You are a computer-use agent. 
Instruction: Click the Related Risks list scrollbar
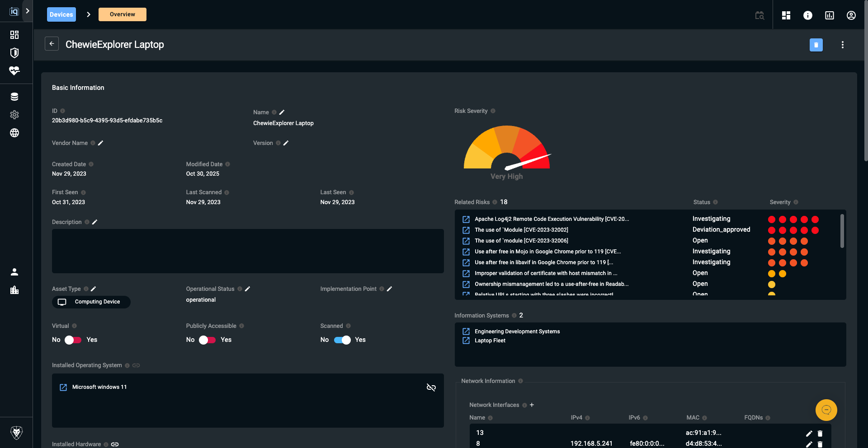click(x=842, y=231)
